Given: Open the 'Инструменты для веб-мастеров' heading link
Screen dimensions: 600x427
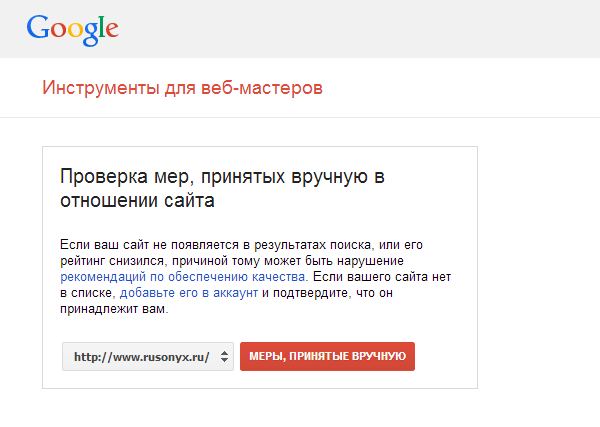Looking at the screenshot, I should pyautogui.click(x=182, y=88).
